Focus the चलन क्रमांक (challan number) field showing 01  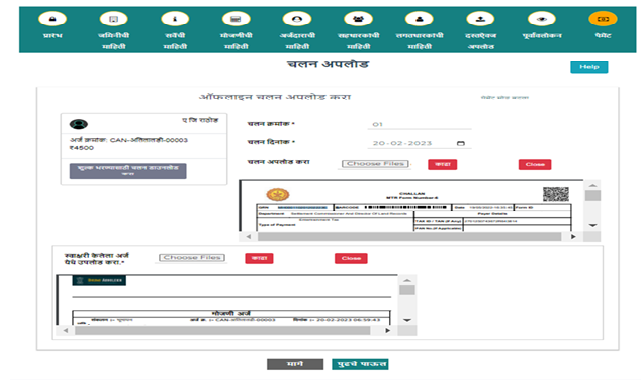pyautogui.click(x=419, y=124)
